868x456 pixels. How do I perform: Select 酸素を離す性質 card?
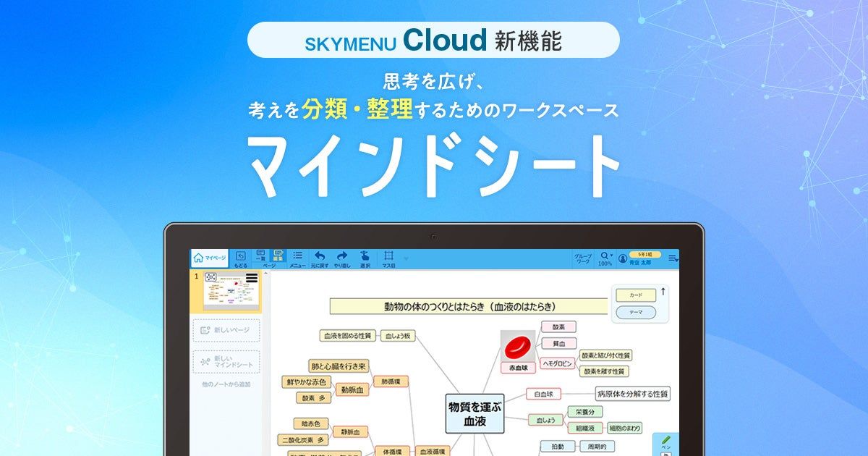coord(605,371)
